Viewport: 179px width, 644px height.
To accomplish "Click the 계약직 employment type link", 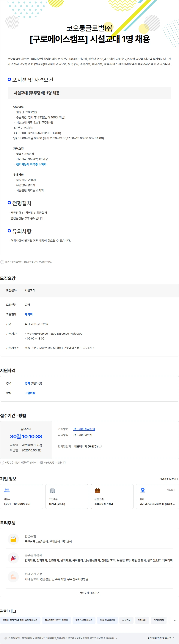I will [29, 315].
